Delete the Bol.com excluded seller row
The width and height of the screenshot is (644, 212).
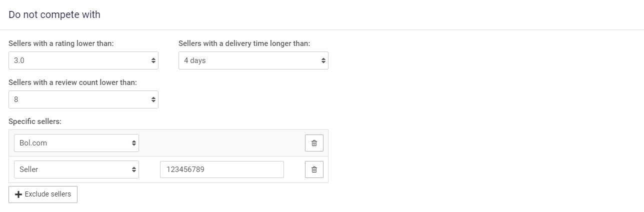point(314,143)
